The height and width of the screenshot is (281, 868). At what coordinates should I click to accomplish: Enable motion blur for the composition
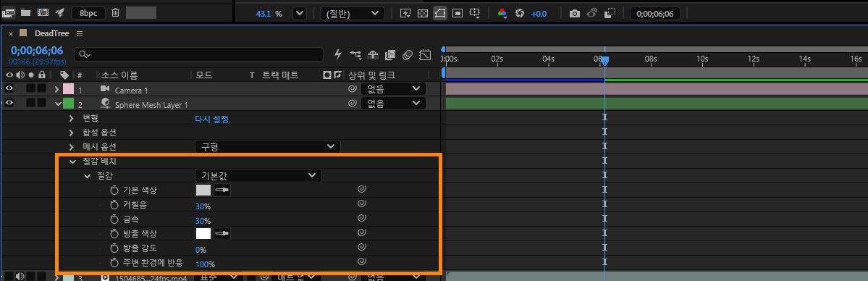pos(408,54)
